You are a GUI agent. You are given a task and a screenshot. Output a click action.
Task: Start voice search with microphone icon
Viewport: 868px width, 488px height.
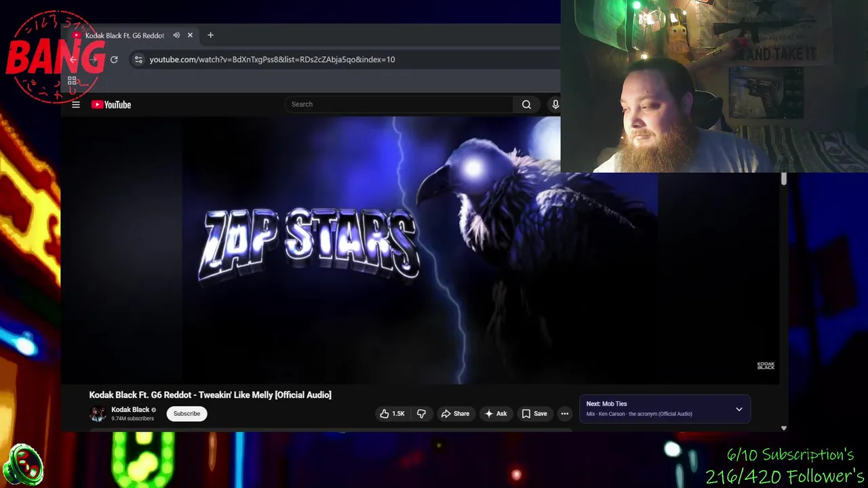coord(555,104)
